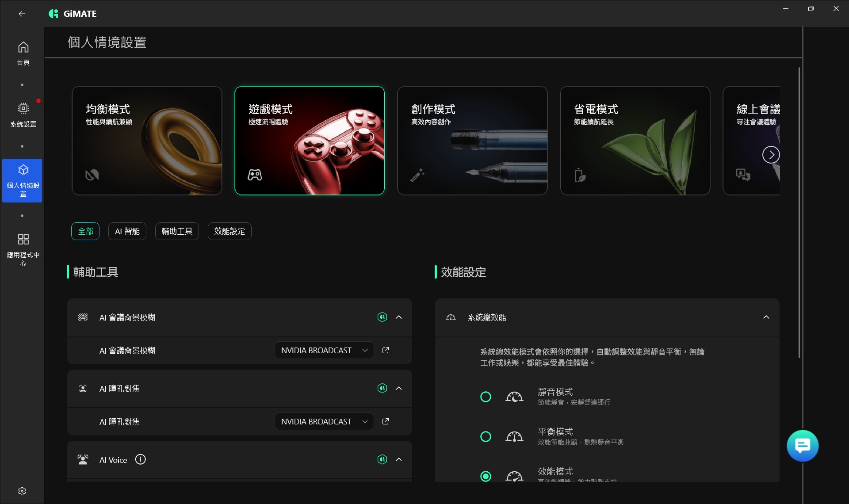Screen dimensions: 849x504
Task: Click the 個人情境設置 page title
Action: [107, 42]
